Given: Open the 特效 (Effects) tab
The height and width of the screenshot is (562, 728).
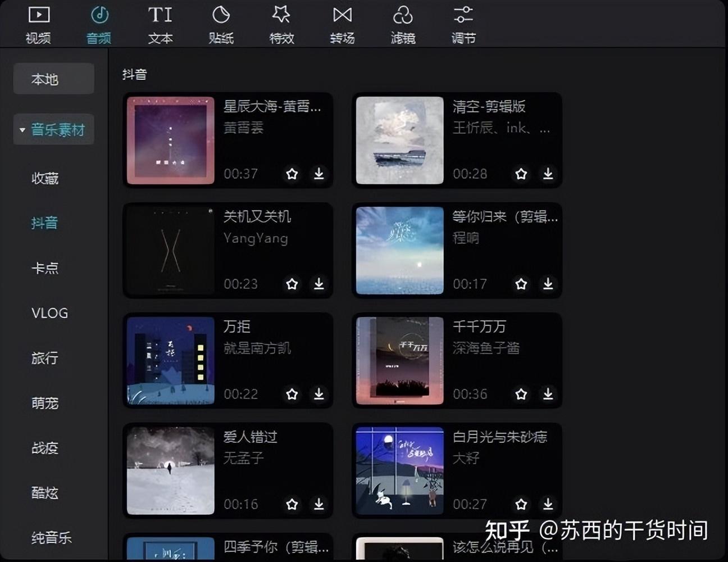Looking at the screenshot, I should click(x=281, y=25).
